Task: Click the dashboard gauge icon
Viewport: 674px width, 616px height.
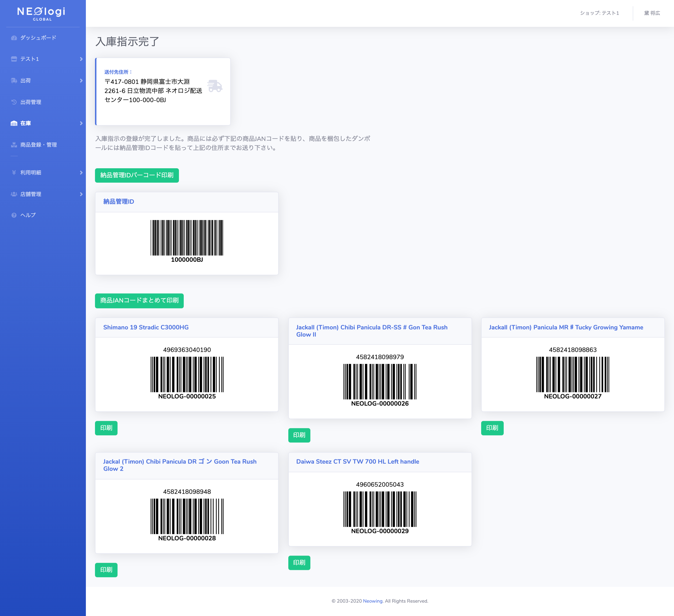Action: (14, 38)
